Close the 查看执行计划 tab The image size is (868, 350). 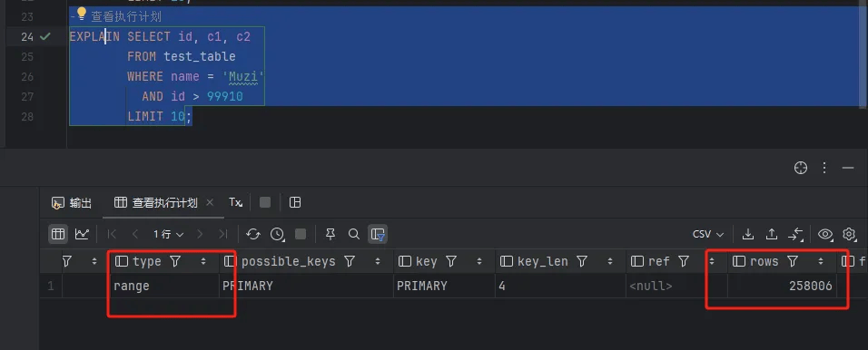pos(210,203)
